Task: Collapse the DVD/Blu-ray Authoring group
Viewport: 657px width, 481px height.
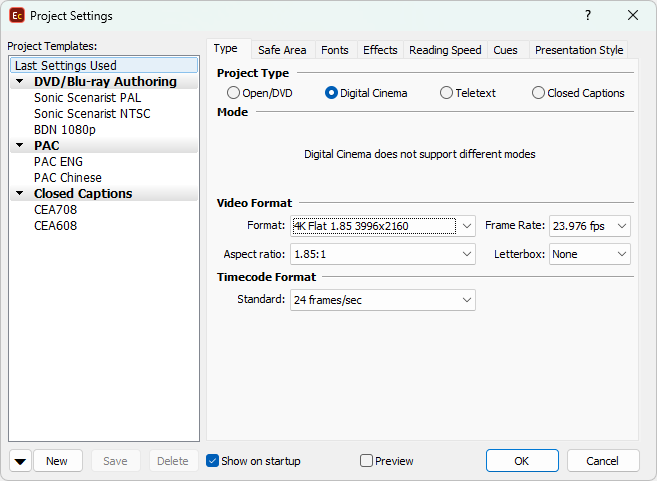Action: pyautogui.click(x=20, y=82)
